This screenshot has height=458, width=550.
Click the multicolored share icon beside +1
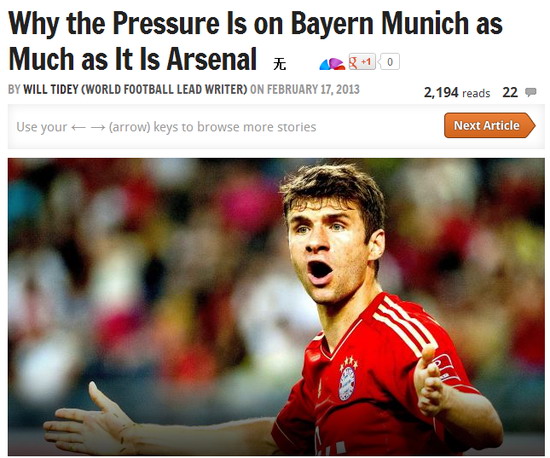coord(333,64)
